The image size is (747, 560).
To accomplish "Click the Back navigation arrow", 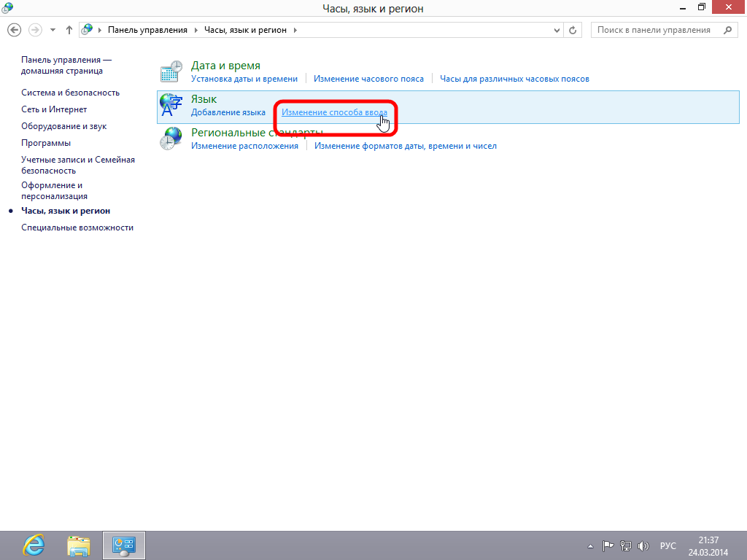I will click(x=15, y=30).
